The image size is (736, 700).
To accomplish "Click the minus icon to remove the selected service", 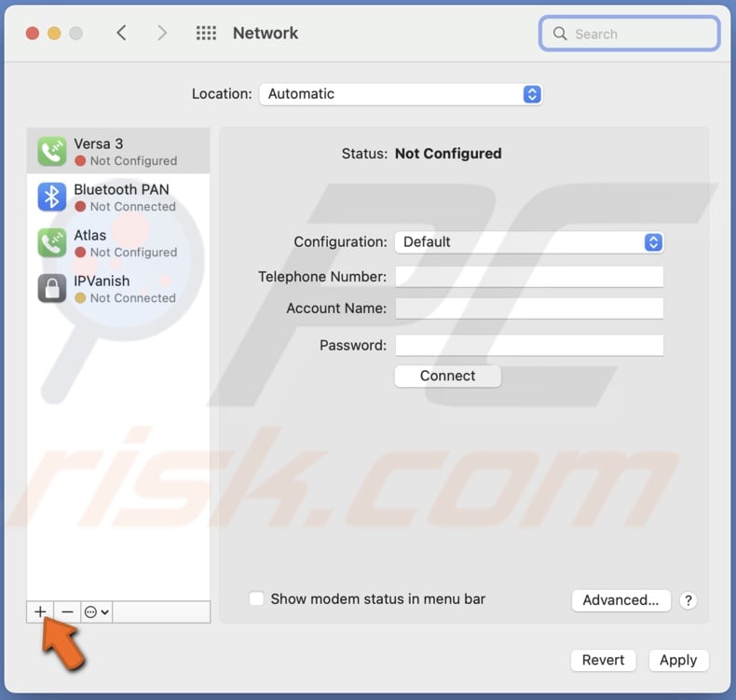I will 67,611.
